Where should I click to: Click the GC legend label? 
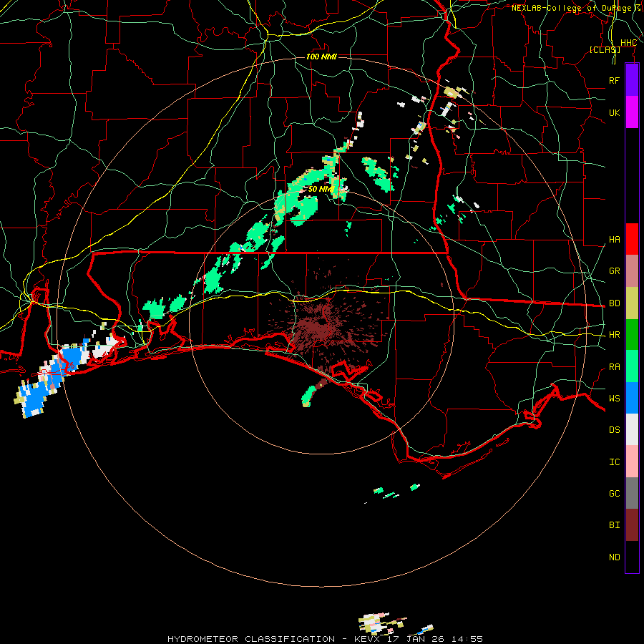(614, 494)
